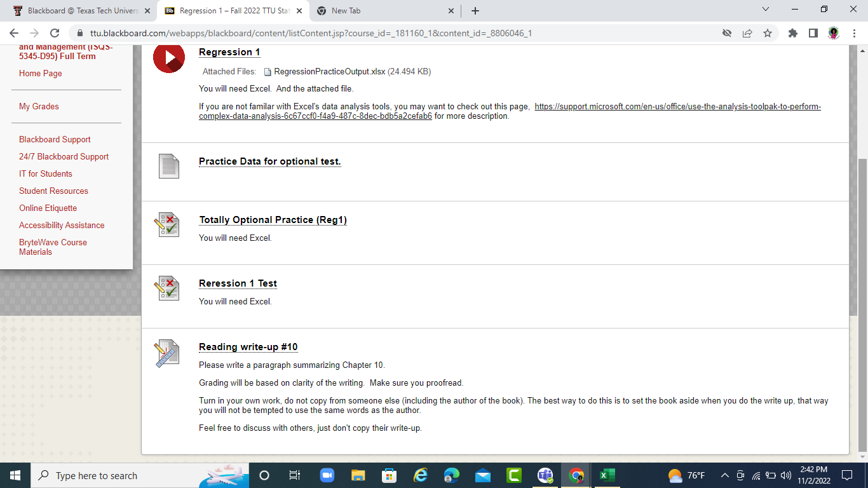Open Reression 1 Test link
This screenshot has width=868, height=488.
click(238, 283)
